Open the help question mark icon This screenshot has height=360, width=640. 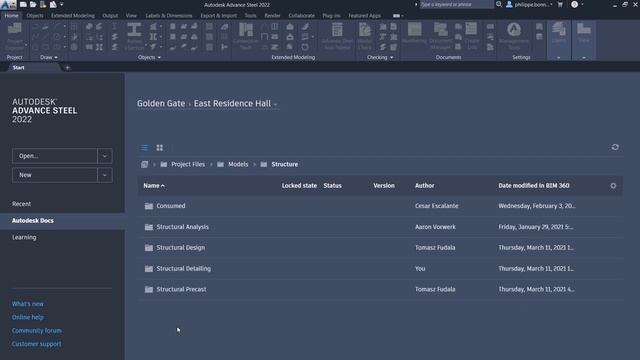[x=574, y=4]
